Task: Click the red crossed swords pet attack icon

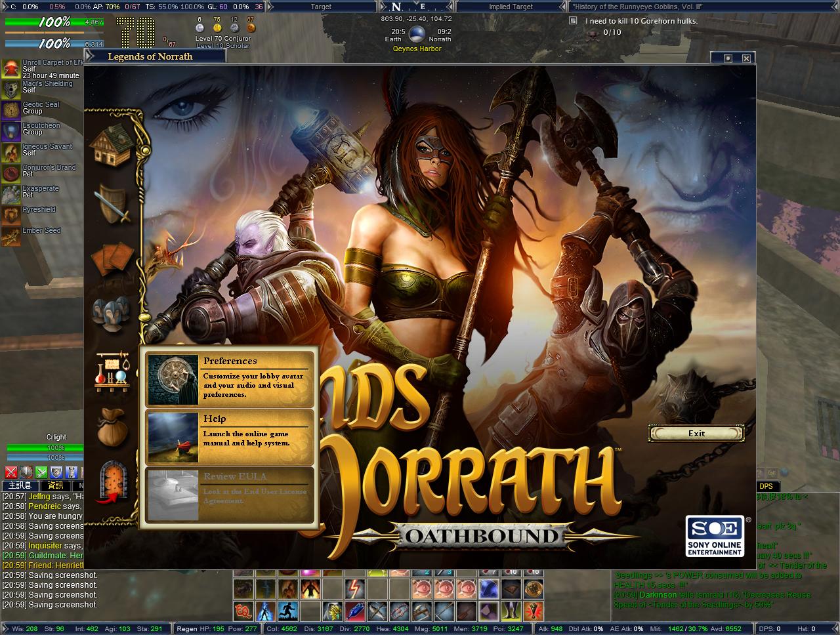Action: 11,472
